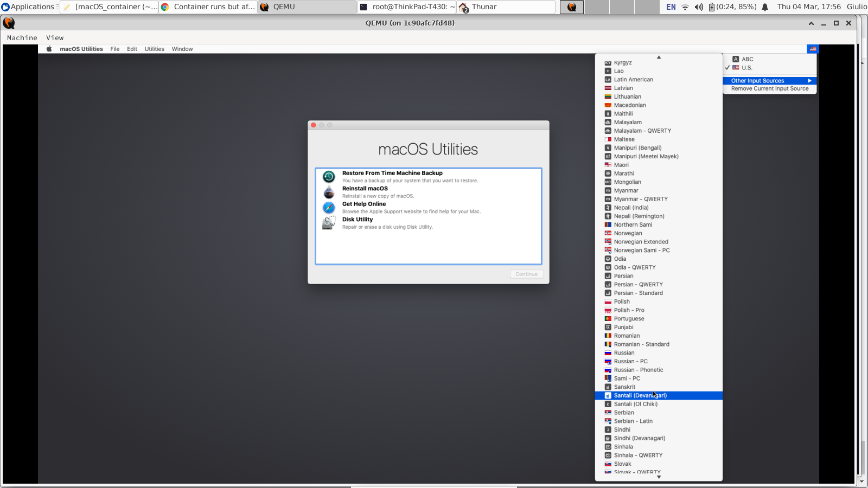Click the Norwegian flag icon
The image size is (868, 488).
(x=608, y=233)
